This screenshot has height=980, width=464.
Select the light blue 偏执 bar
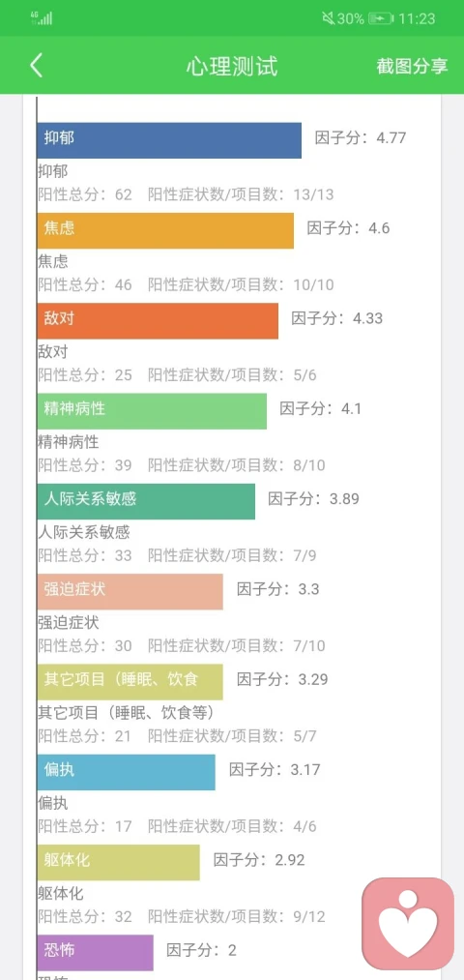(126, 773)
